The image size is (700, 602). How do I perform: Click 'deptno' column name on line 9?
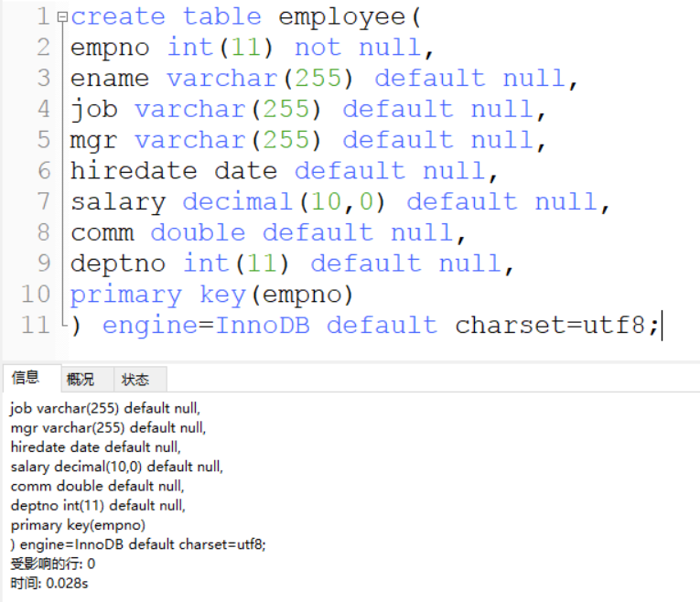(118, 264)
